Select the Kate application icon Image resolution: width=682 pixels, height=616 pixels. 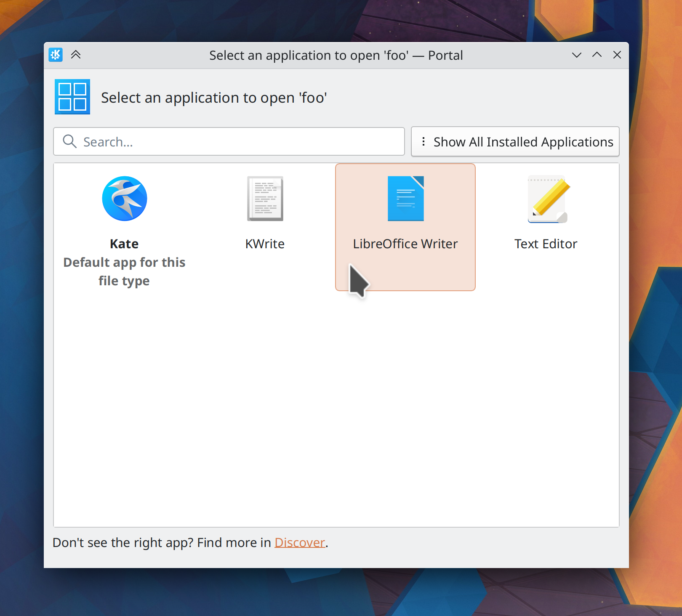[125, 199]
